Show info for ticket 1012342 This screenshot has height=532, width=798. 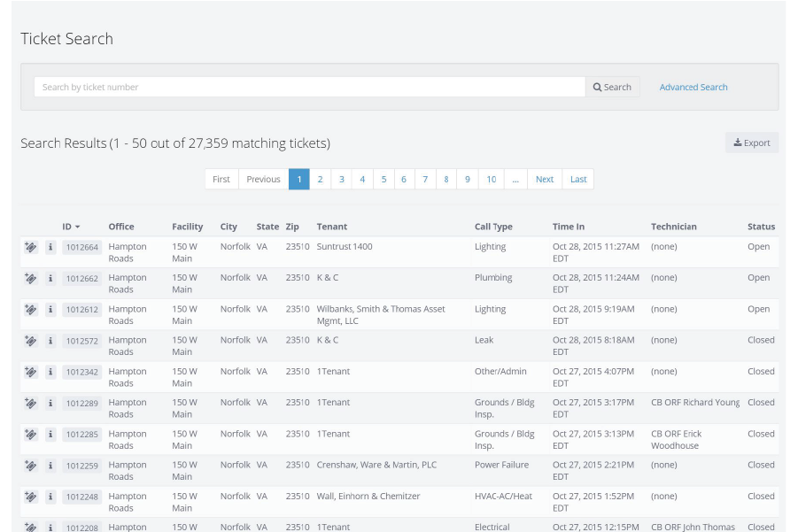click(x=50, y=373)
